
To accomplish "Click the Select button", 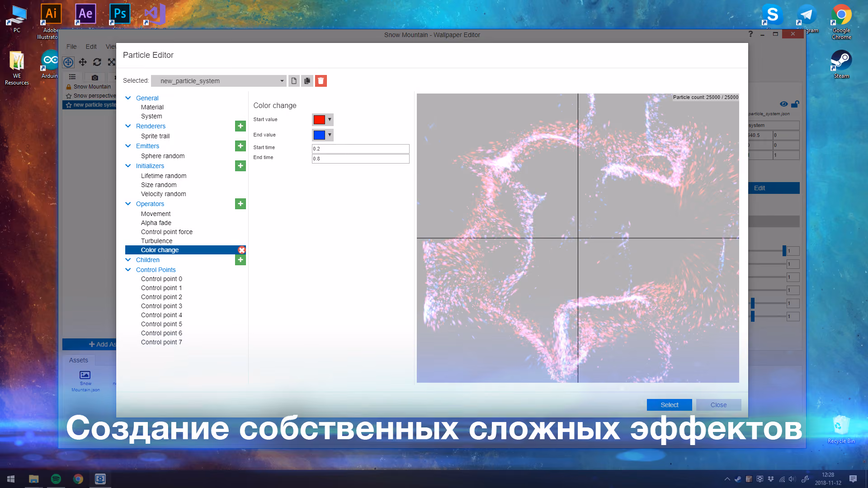I will tap(670, 405).
